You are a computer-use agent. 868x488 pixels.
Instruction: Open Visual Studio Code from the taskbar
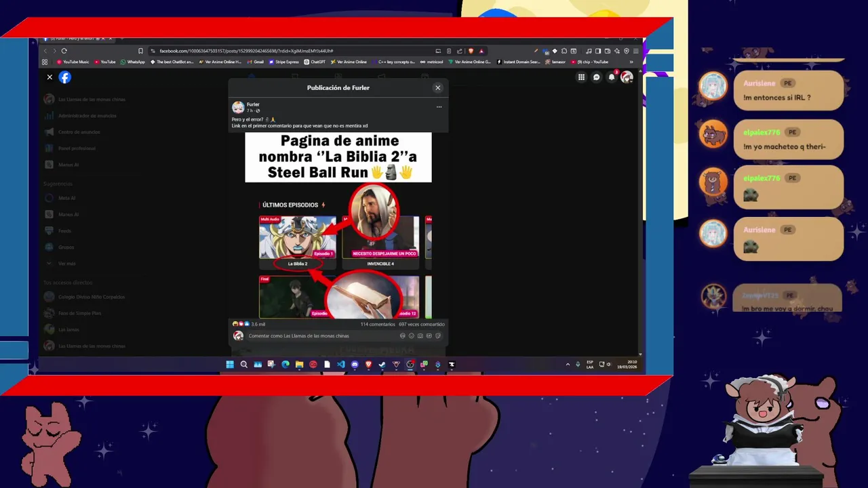coord(341,365)
